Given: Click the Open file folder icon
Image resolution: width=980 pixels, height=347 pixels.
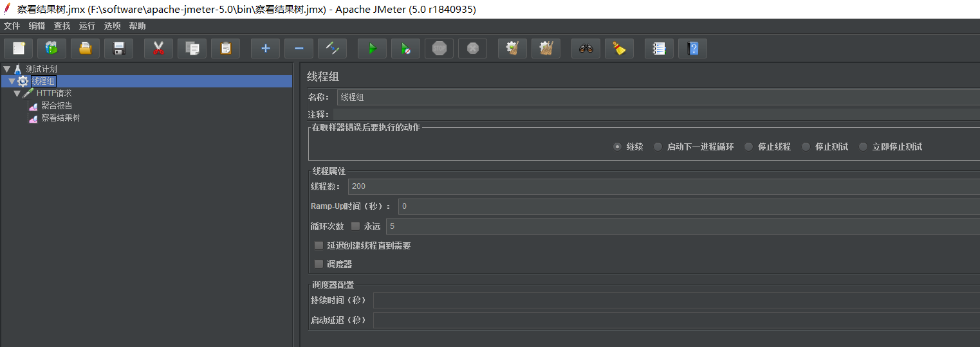Looking at the screenshot, I should [x=85, y=48].
